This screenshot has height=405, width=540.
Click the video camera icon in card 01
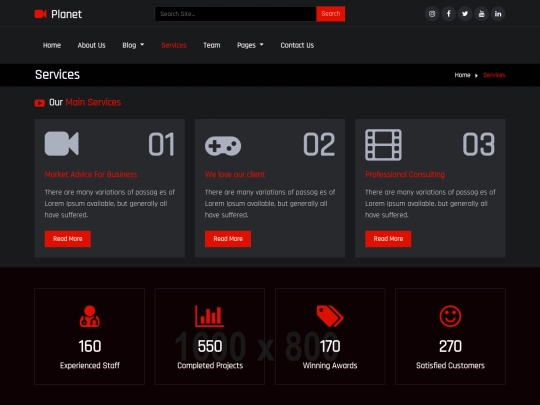(62, 144)
